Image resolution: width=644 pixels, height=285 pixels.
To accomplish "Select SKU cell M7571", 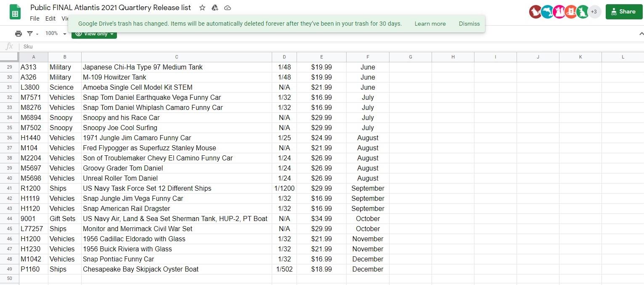I will pos(34,98).
